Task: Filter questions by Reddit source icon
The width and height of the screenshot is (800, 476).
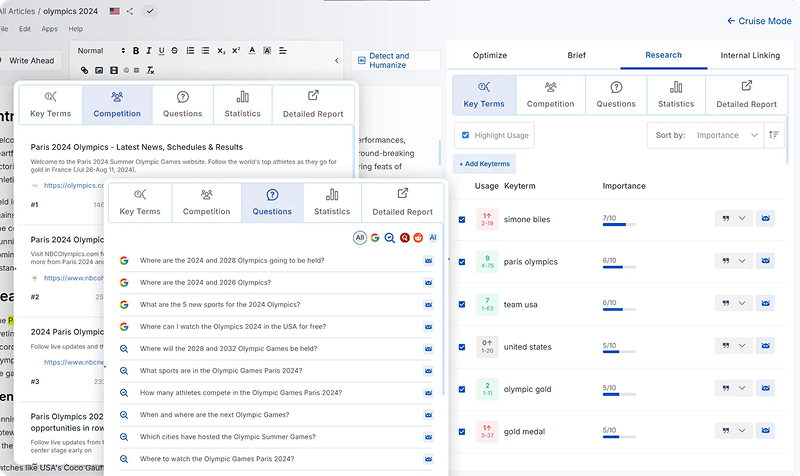Action: click(x=418, y=238)
